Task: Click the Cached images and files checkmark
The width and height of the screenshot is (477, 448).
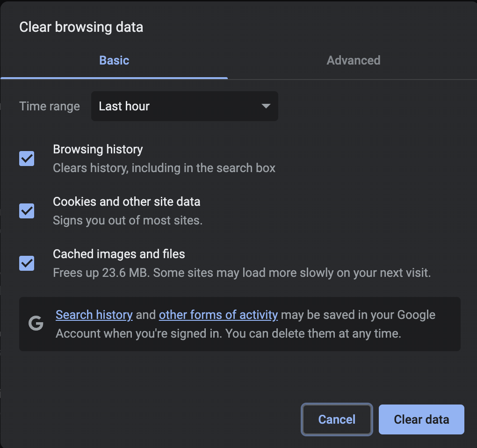Action: click(27, 264)
